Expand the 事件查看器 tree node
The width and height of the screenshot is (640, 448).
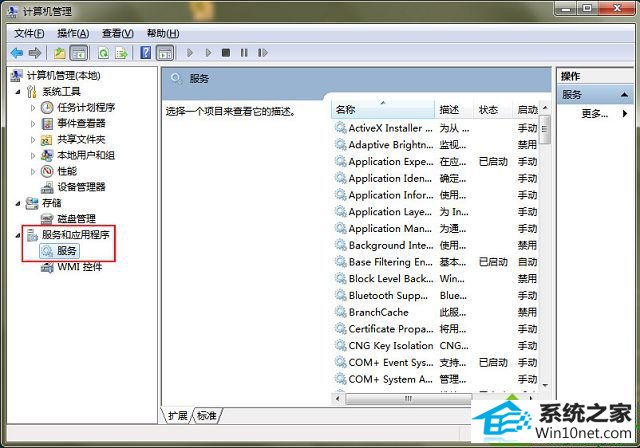click(33, 124)
